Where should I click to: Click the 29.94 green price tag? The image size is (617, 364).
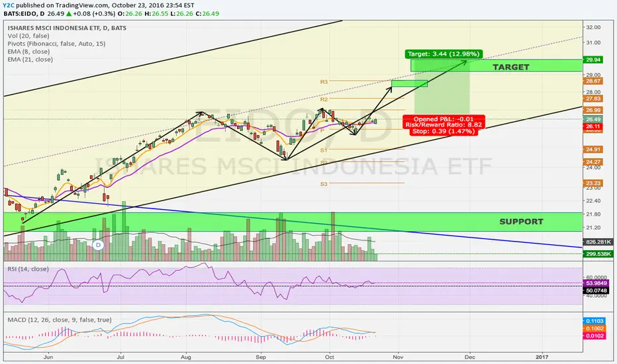click(x=593, y=60)
